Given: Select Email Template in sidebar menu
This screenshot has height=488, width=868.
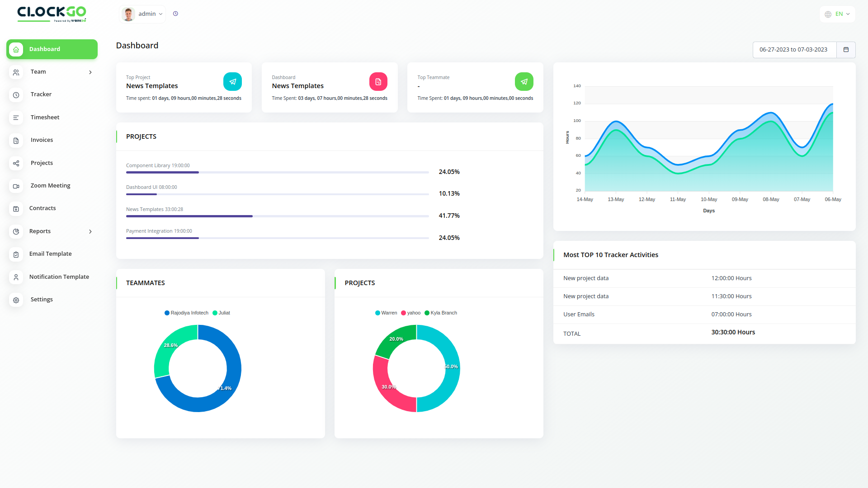Looking at the screenshot, I should [50, 254].
